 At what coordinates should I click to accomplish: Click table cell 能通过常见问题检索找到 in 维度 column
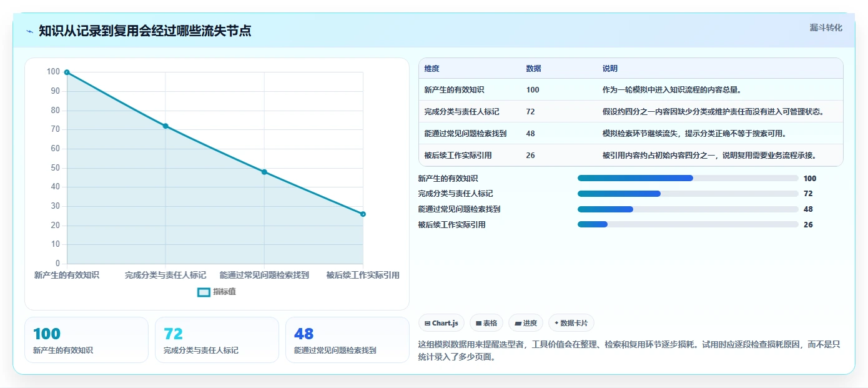465,134
